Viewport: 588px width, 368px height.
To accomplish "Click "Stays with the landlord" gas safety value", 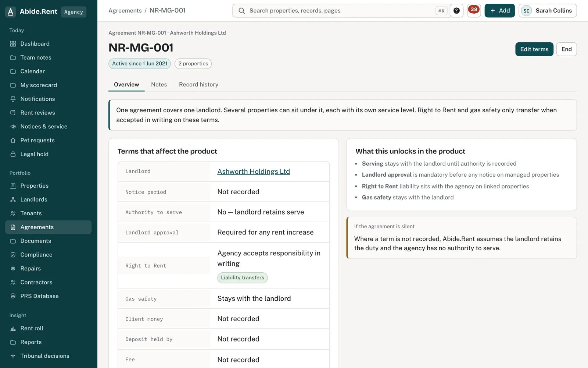I will [x=254, y=298].
